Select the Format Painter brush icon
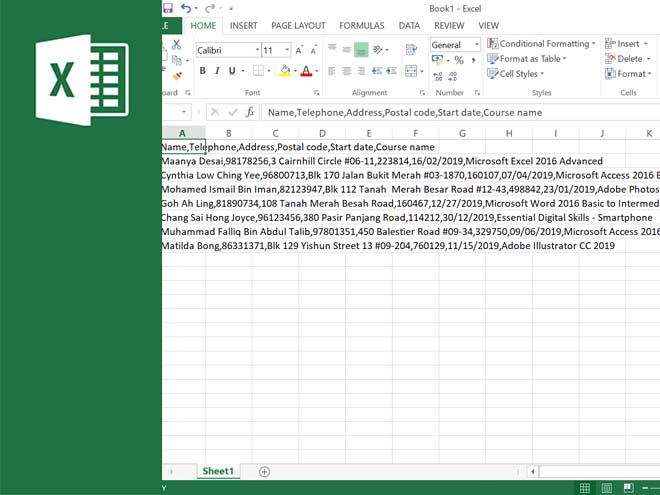 tap(177, 75)
